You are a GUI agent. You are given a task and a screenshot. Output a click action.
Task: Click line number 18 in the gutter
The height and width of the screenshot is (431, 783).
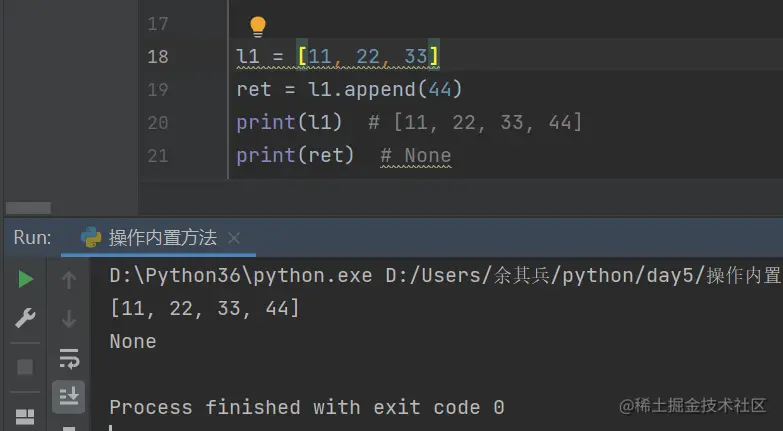[x=158, y=57]
